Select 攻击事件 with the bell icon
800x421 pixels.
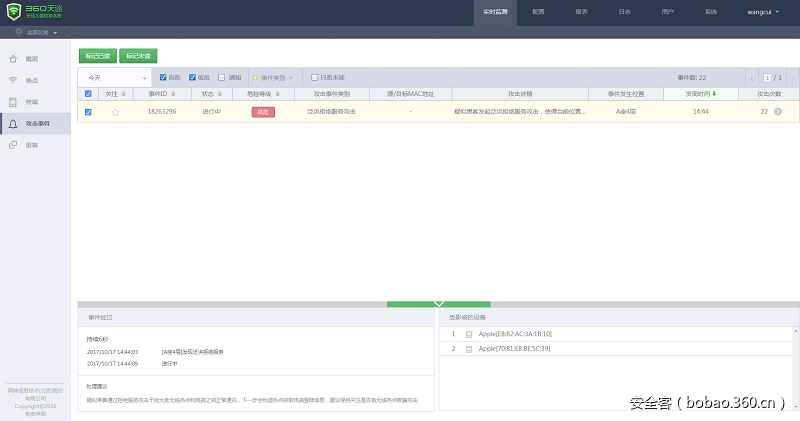(35, 123)
